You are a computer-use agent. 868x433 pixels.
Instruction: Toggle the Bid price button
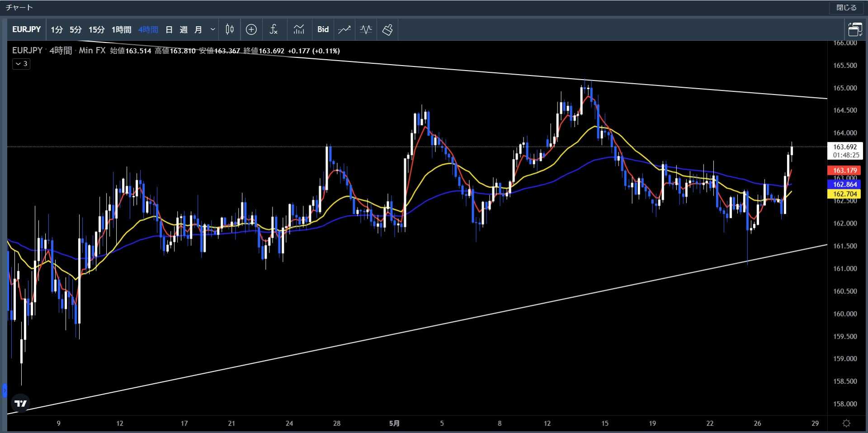point(323,29)
